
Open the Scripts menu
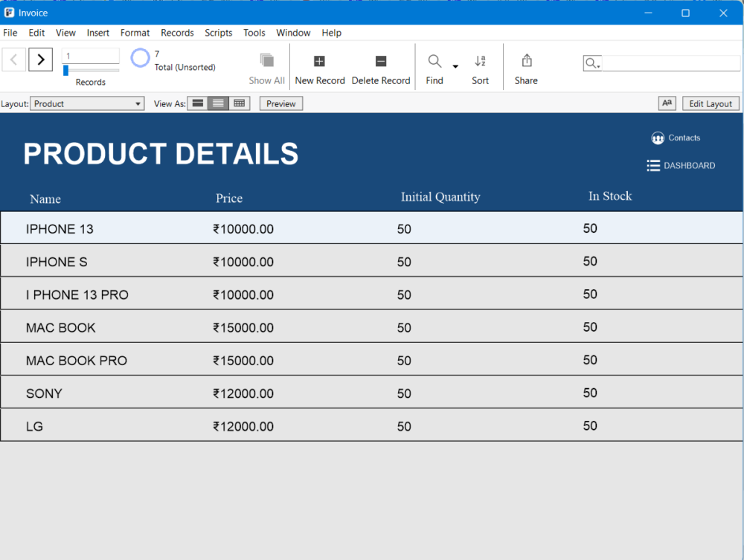218,33
